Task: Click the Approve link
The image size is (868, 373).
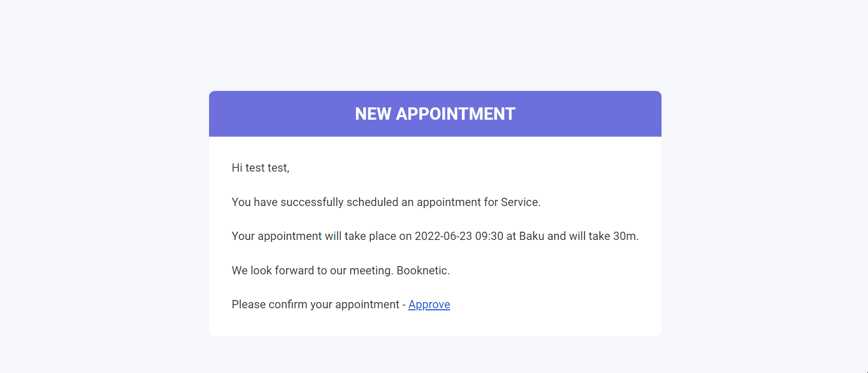Action: (429, 305)
